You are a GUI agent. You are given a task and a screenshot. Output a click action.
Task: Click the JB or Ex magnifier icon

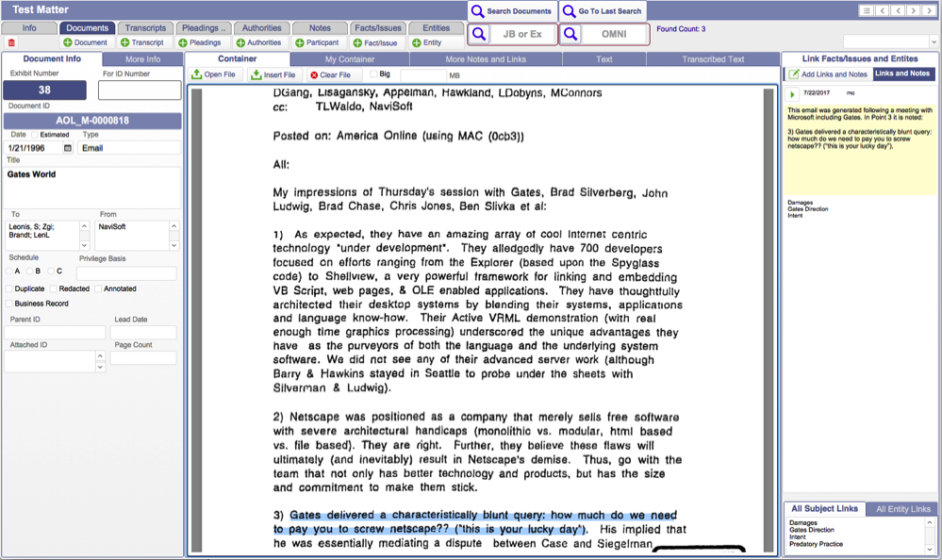(x=479, y=35)
